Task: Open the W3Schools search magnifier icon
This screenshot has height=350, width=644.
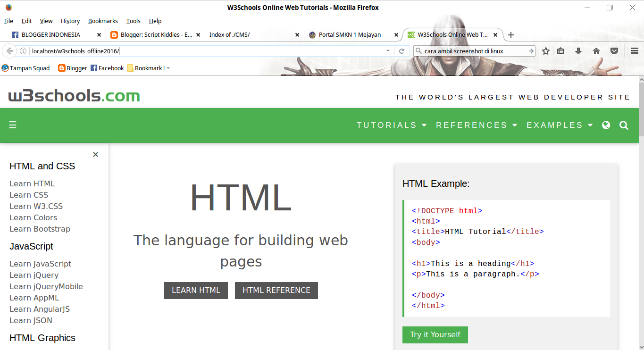Action: click(624, 125)
